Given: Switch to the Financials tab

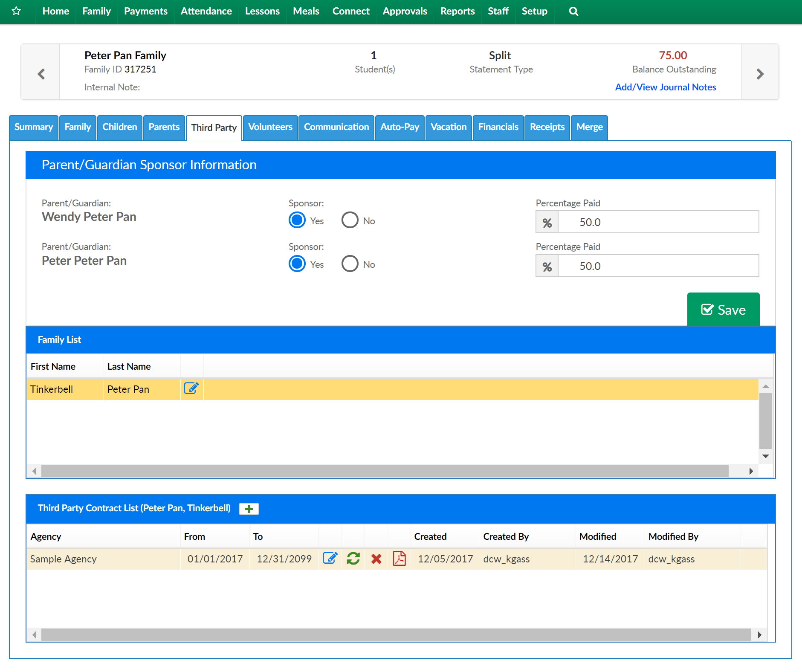Looking at the screenshot, I should 498,127.
